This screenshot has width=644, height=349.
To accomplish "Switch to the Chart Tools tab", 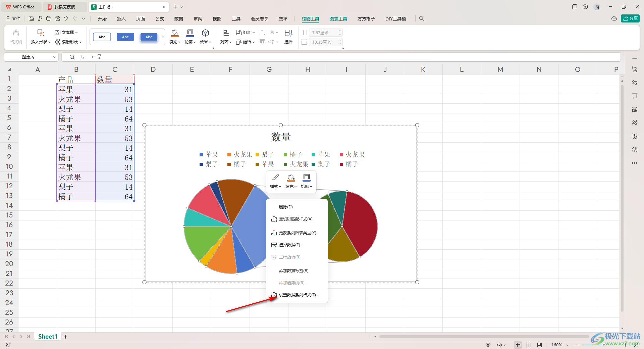I will pyautogui.click(x=338, y=19).
